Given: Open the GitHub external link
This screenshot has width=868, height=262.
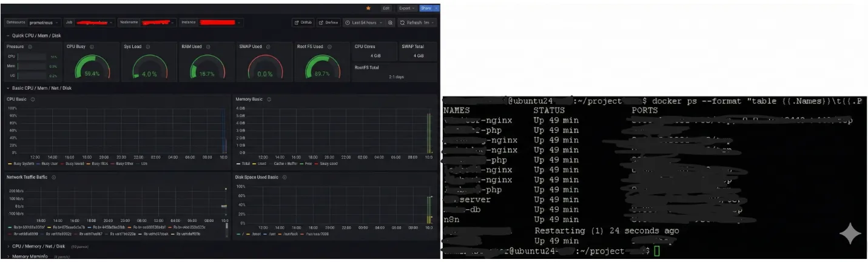Looking at the screenshot, I should 303,22.
